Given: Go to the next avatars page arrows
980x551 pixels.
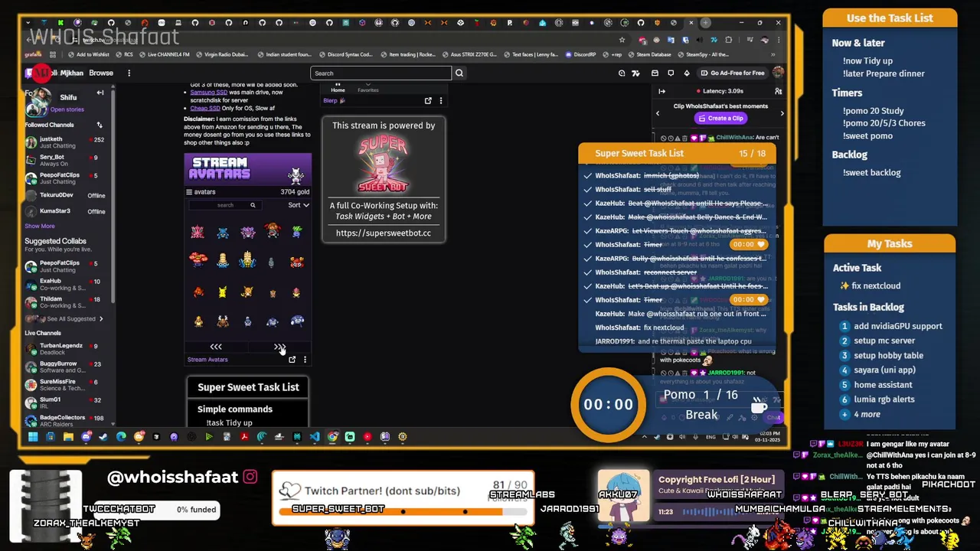Looking at the screenshot, I should (279, 347).
